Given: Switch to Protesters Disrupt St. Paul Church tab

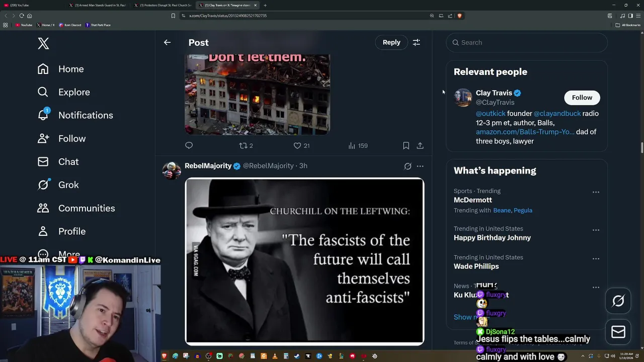Looking at the screenshot, I should (x=164, y=5).
